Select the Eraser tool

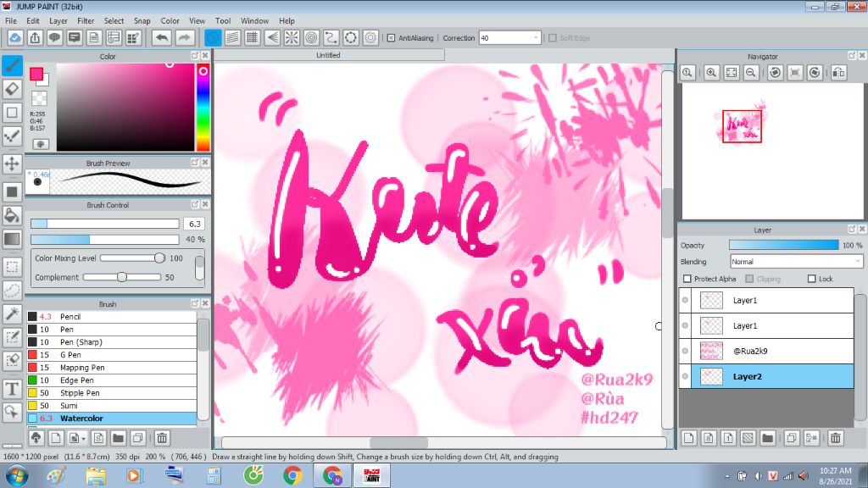(12, 88)
